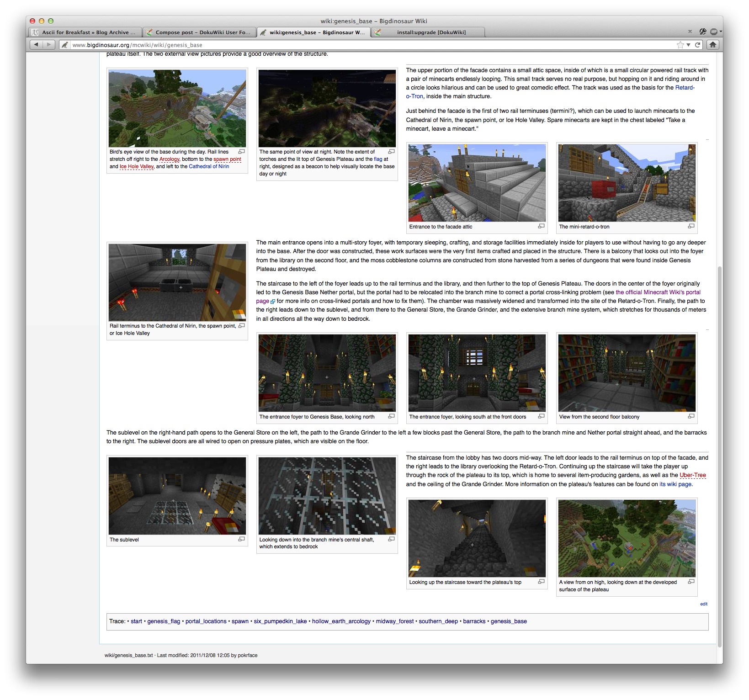The width and height of the screenshot is (749, 700).
Task: Close the tab bar X button
Action: [x=690, y=32]
